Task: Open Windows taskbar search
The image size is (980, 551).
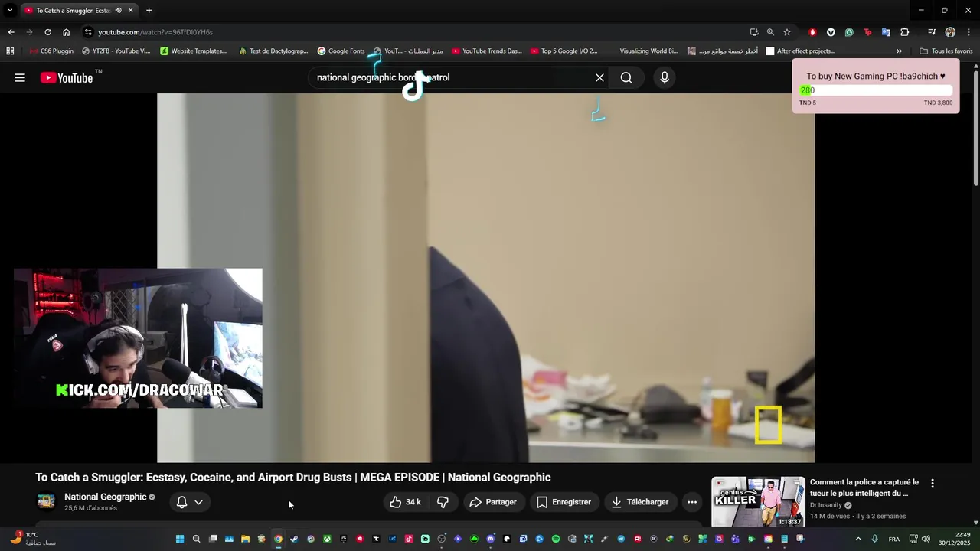Action: (x=196, y=539)
